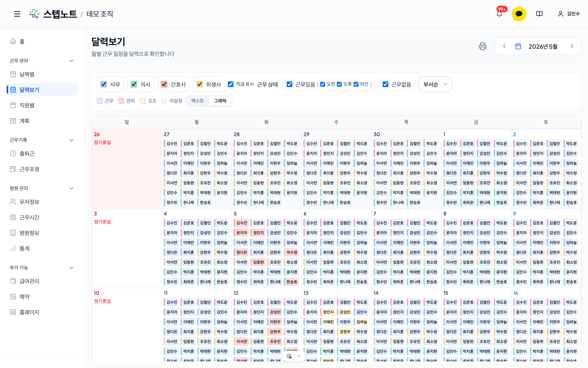Click the calendar icon by 2026년 5월
This screenshot has height=368, width=588.
click(x=518, y=46)
